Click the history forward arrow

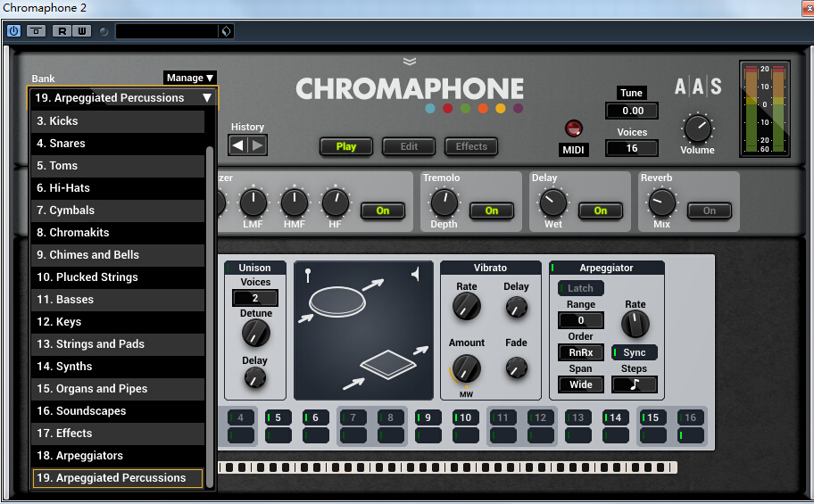257,145
